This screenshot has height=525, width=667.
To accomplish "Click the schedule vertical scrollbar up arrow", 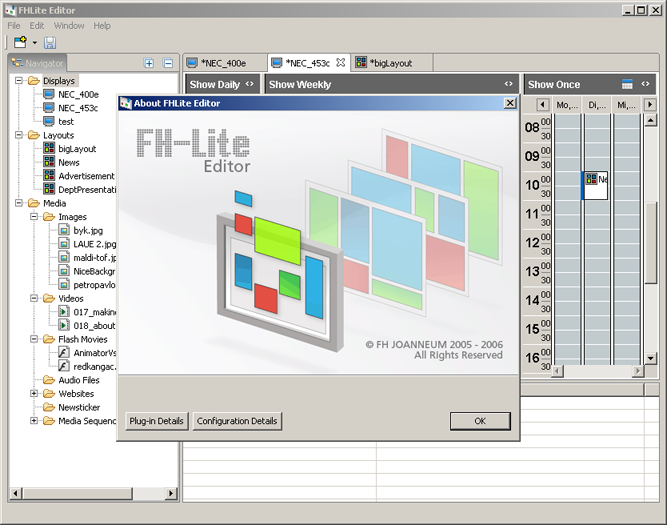I will (x=650, y=120).
